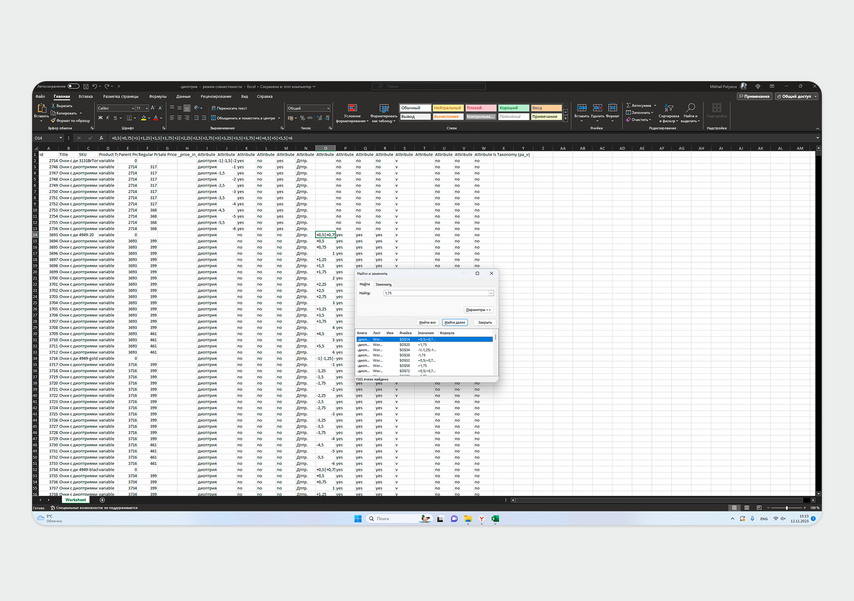Undo the last action

[95, 86]
